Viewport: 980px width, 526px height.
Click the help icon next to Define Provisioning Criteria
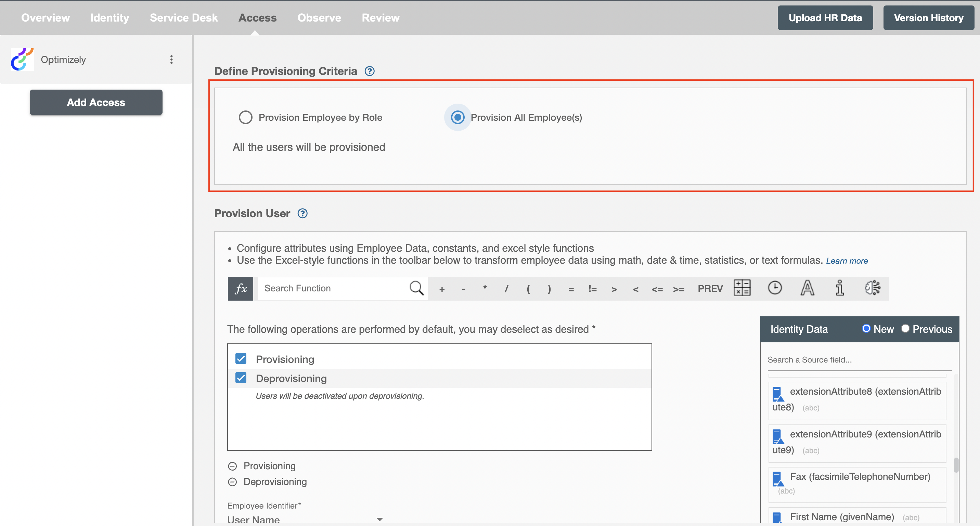pos(370,70)
